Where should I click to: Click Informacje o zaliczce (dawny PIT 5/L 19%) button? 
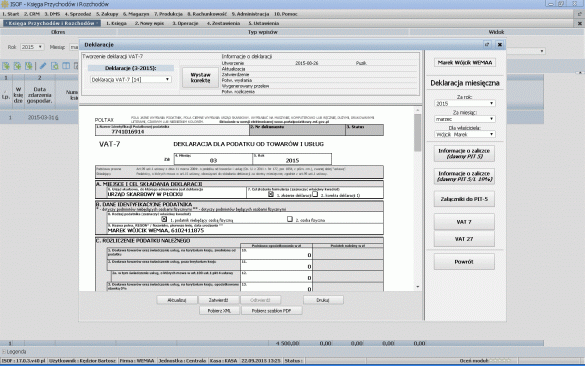(464, 176)
